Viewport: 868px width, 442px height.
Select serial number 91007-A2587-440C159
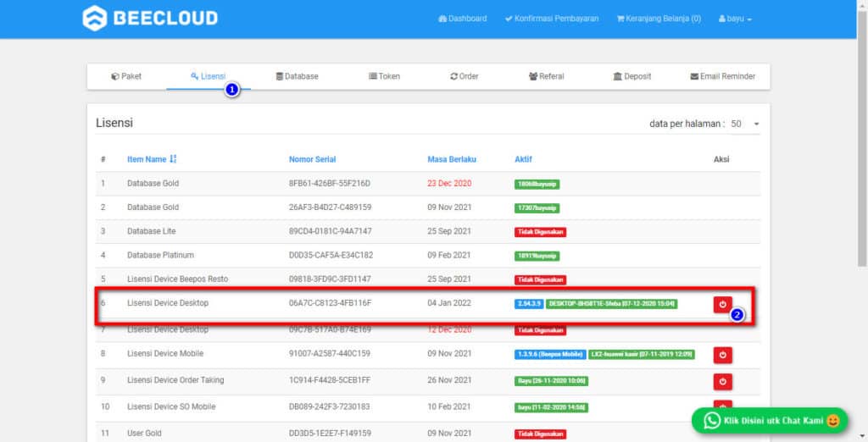coord(330,353)
